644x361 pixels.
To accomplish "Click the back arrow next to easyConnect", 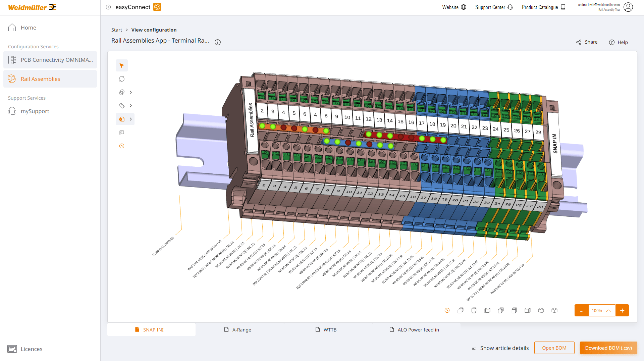I will click(x=108, y=7).
